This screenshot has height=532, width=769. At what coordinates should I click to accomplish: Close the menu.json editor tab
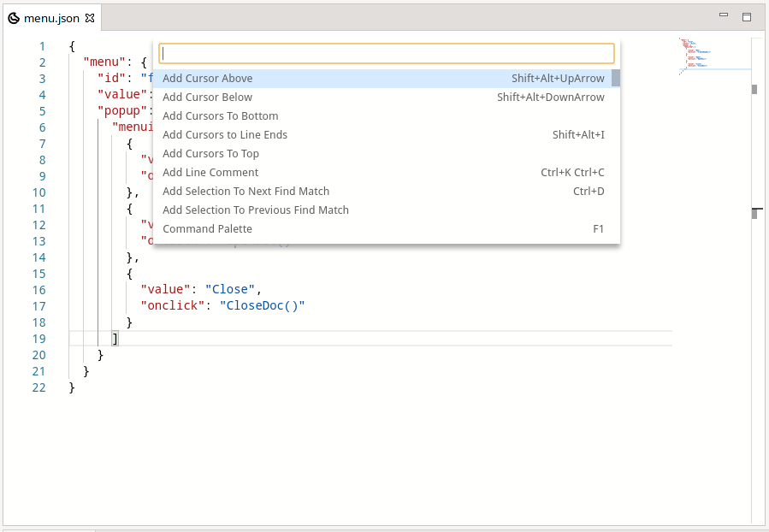coord(90,18)
